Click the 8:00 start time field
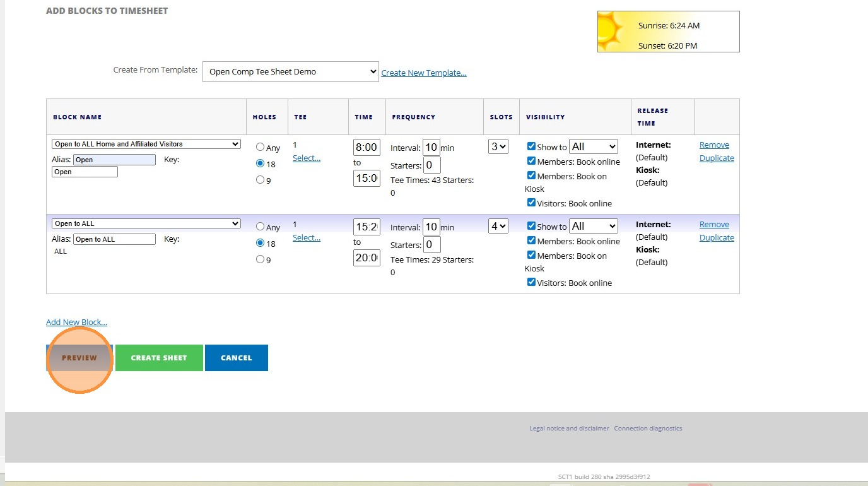The image size is (868, 486). point(367,148)
